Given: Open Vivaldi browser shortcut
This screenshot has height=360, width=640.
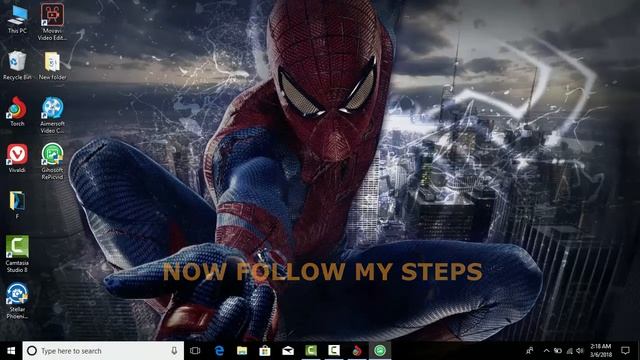Looking at the screenshot, I should 17,158.
